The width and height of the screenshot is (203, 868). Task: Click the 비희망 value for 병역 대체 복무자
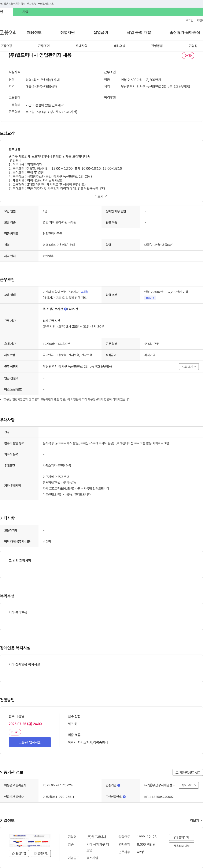pos(47,541)
